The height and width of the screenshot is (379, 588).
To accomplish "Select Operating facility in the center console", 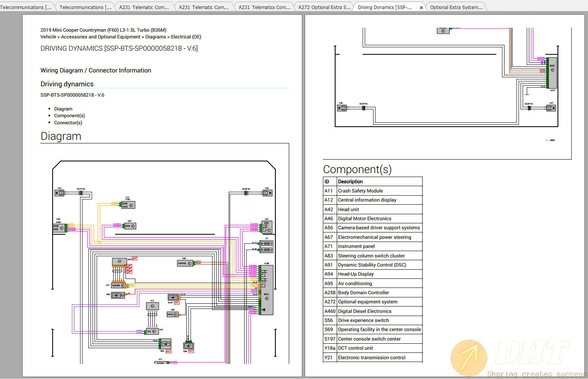I will (x=373, y=329).
